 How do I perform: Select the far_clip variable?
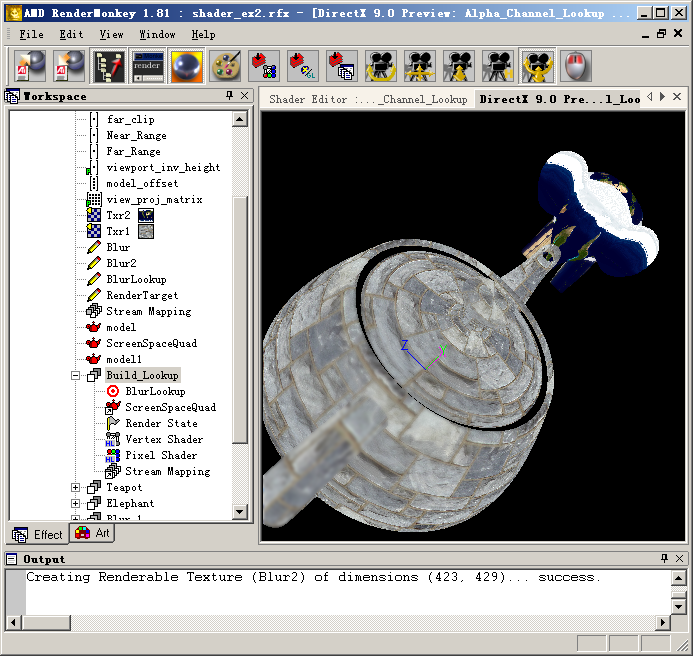[x=130, y=119]
